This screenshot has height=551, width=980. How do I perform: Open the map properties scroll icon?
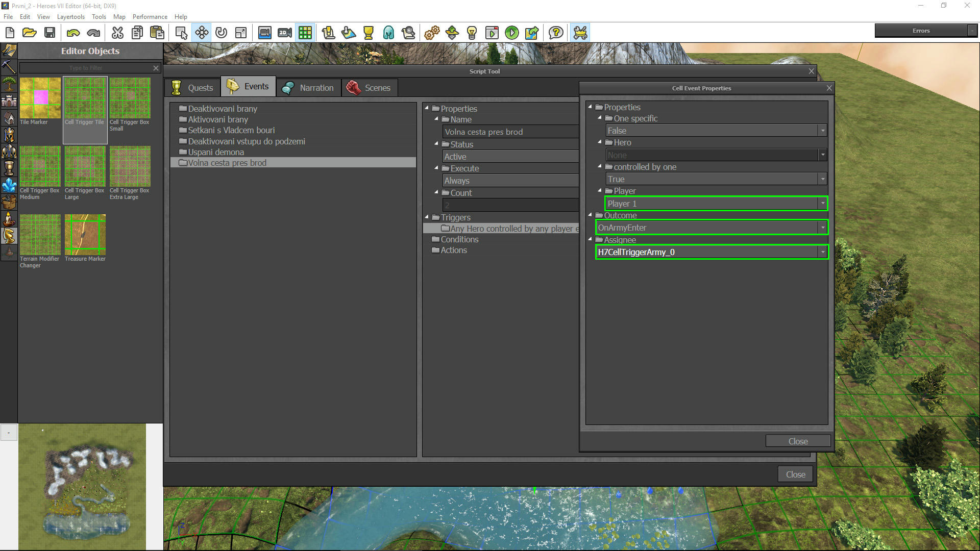point(328,33)
